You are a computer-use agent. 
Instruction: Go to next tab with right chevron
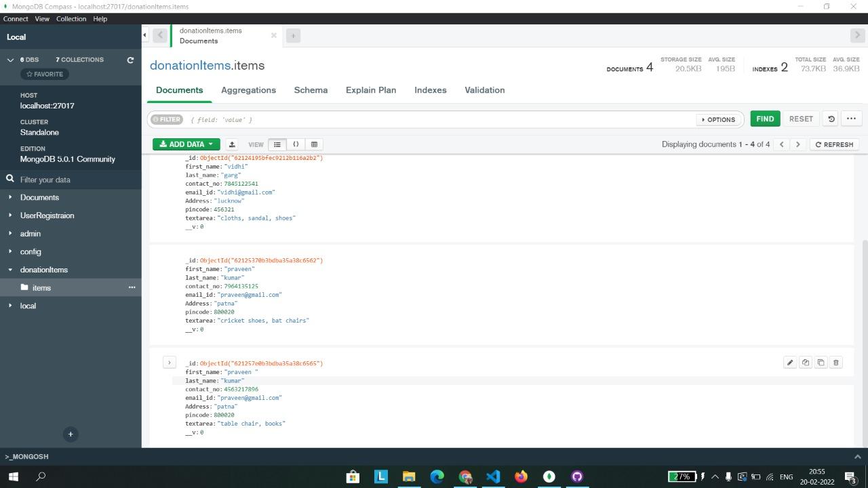tap(857, 35)
